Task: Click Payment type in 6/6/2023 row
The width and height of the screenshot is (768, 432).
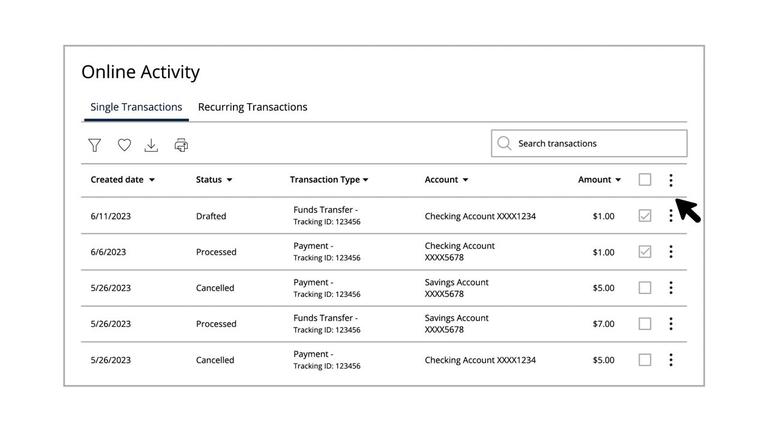Action: click(x=313, y=246)
